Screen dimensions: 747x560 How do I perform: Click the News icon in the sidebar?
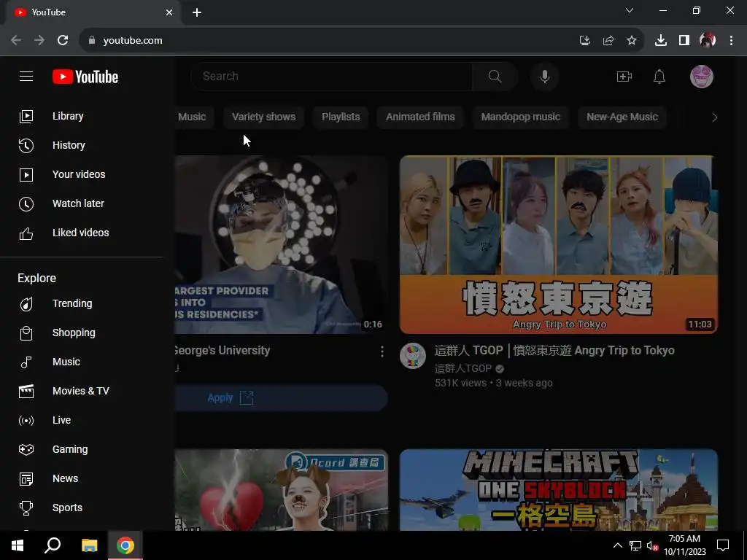tap(26, 478)
